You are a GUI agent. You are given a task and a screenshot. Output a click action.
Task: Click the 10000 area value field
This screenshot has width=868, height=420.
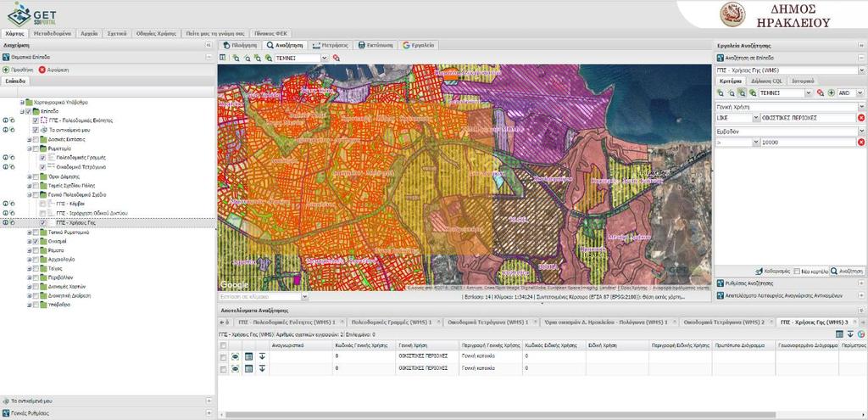[808, 143]
